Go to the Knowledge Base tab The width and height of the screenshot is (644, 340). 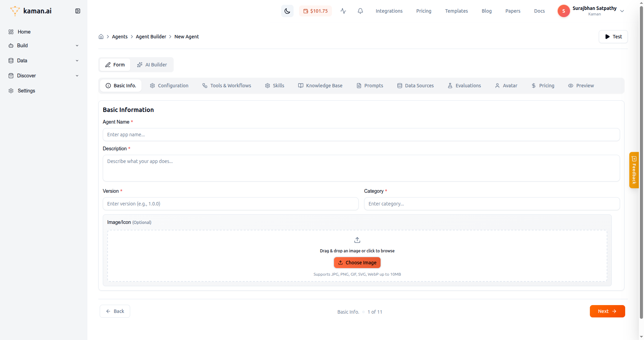click(320, 86)
